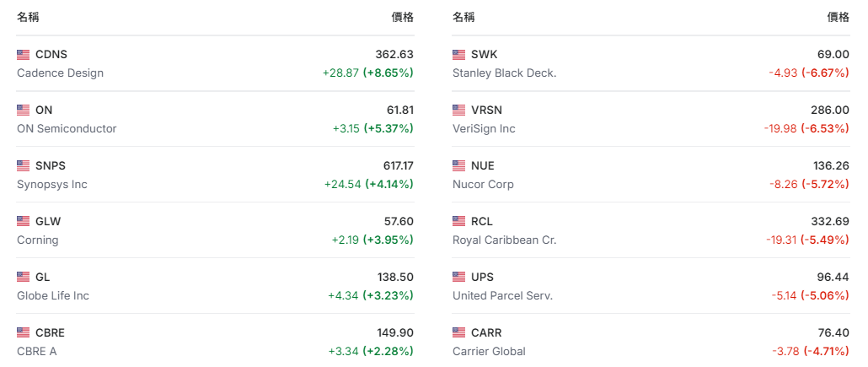Open the CDNS ticker link
The height and width of the screenshot is (367, 868).
51,55
